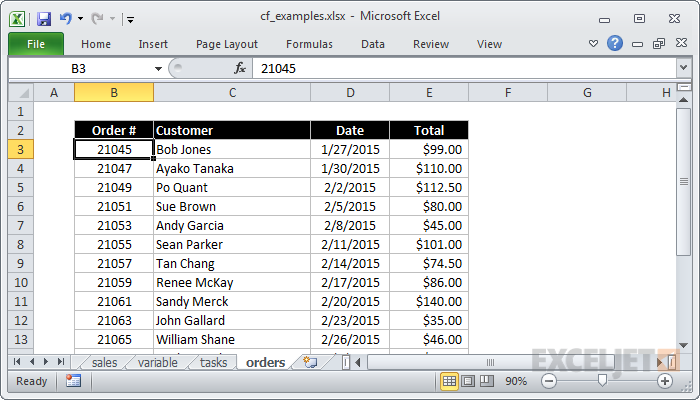Switch to the tasks sheet tab
The width and height of the screenshot is (700, 400).
point(213,362)
